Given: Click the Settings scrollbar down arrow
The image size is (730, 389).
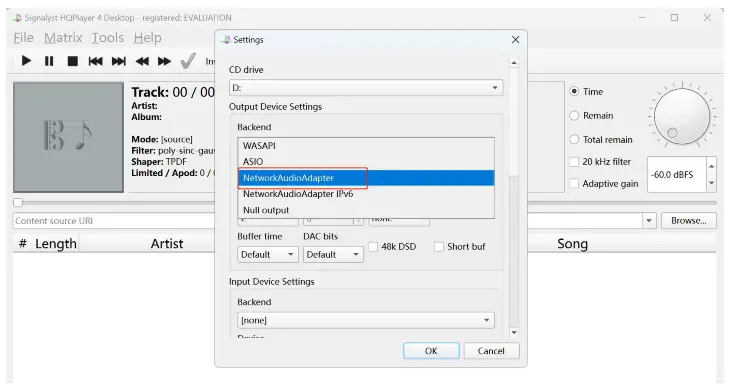Looking at the screenshot, I should tap(514, 332).
